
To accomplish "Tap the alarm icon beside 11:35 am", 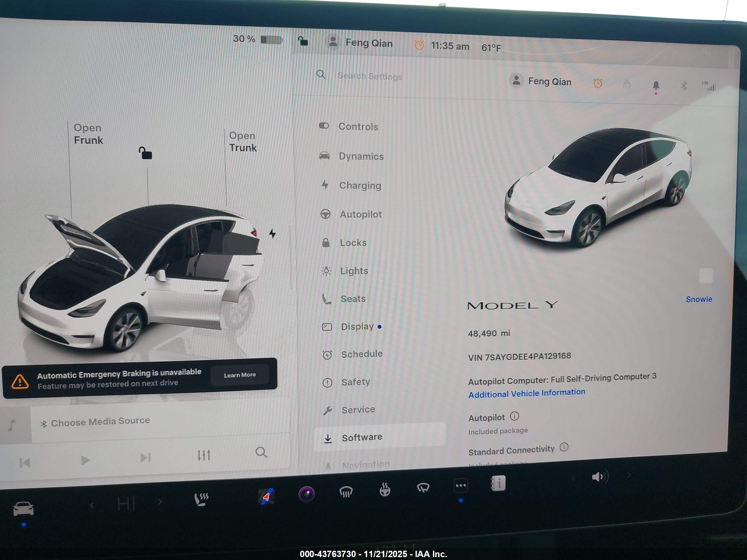I will (x=419, y=45).
